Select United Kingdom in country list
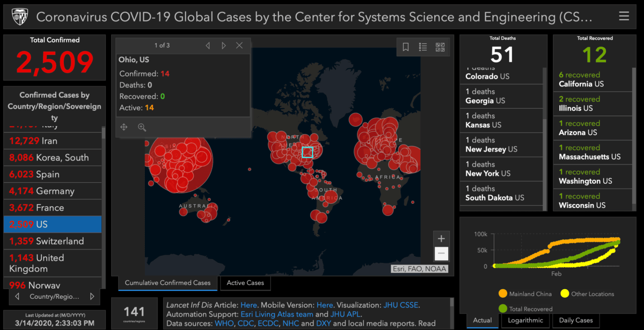The image size is (644, 330). (53, 263)
